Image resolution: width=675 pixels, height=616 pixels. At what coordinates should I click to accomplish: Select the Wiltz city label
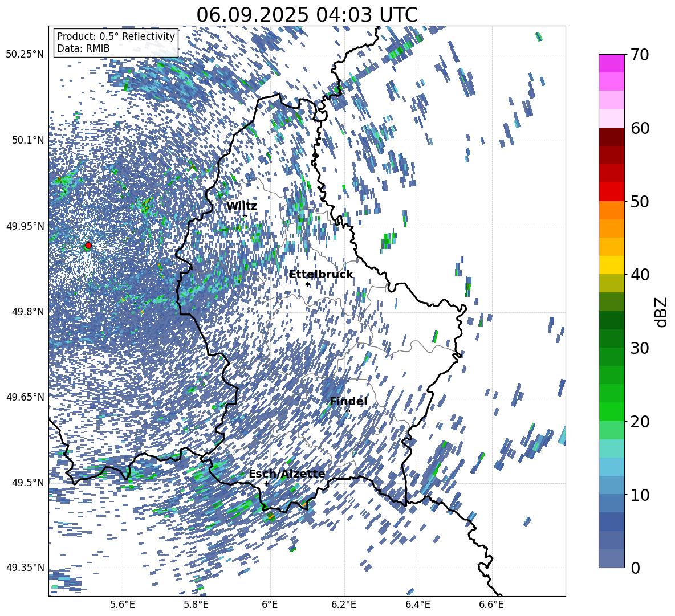pos(242,206)
